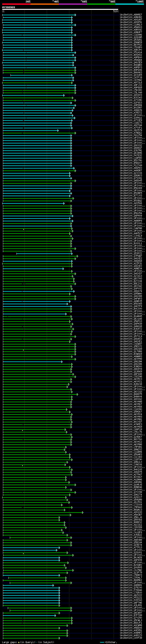Select the AV388969 query title
This screenshot has width=146, height=644.
pos(8,8)
